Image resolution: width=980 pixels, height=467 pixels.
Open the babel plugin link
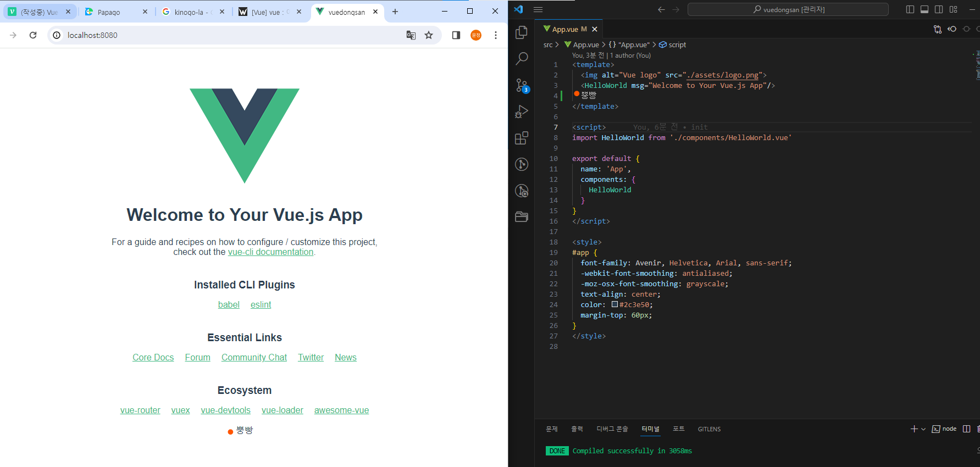229,305
